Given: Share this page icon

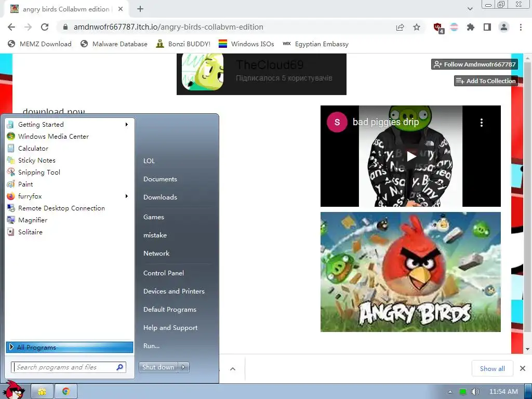Looking at the screenshot, I should pos(400,27).
